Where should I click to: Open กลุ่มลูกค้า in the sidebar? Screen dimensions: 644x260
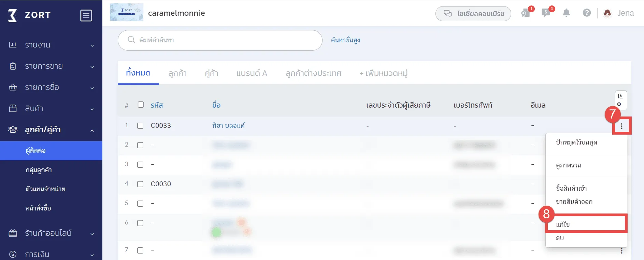[x=39, y=170]
